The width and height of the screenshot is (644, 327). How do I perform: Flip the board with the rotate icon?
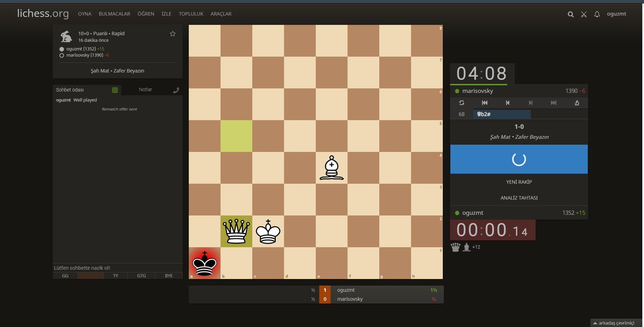coord(461,103)
